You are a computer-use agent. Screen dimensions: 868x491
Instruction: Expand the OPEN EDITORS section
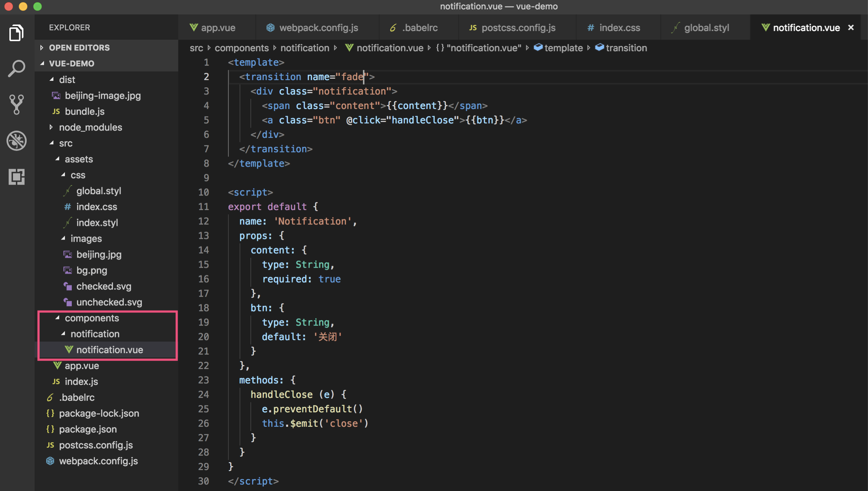coord(42,48)
